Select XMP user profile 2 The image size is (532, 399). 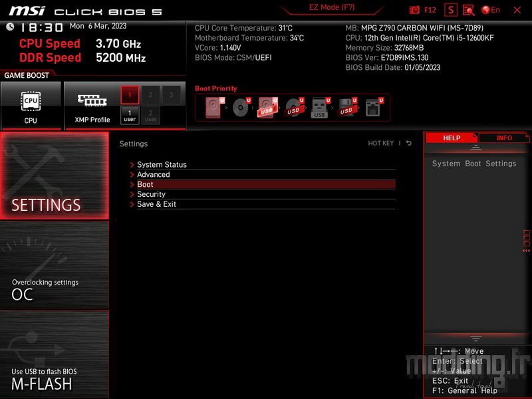pos(151,115)
